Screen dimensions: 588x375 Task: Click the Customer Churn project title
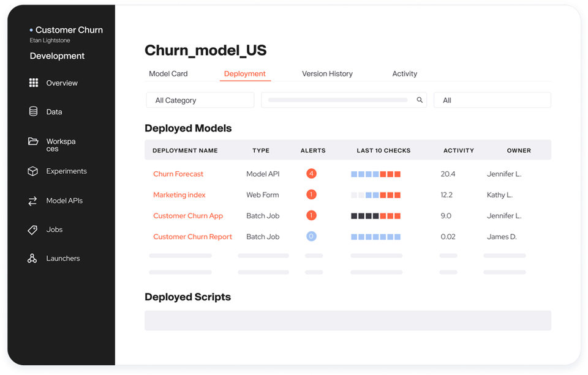[x=69, y=30]
